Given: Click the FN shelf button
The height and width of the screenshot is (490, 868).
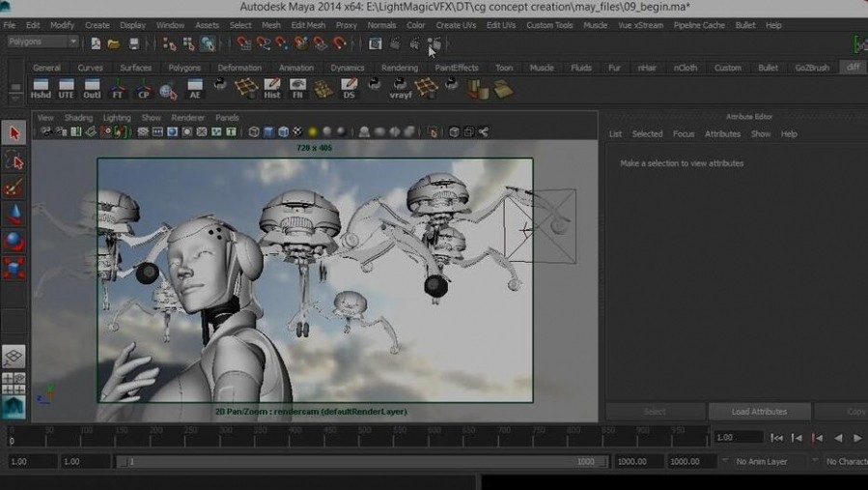Looking at the screenshot, I should (297, 89).
